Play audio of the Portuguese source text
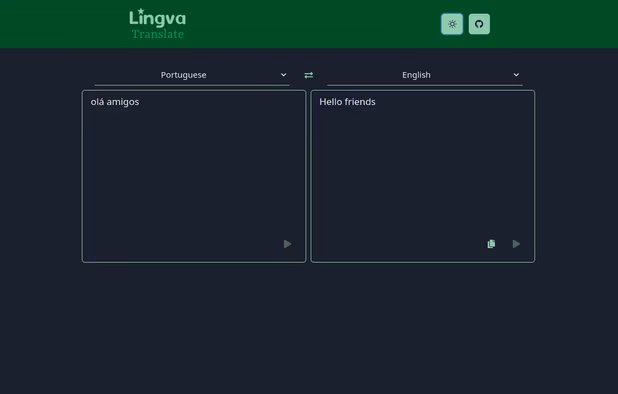 287,244
